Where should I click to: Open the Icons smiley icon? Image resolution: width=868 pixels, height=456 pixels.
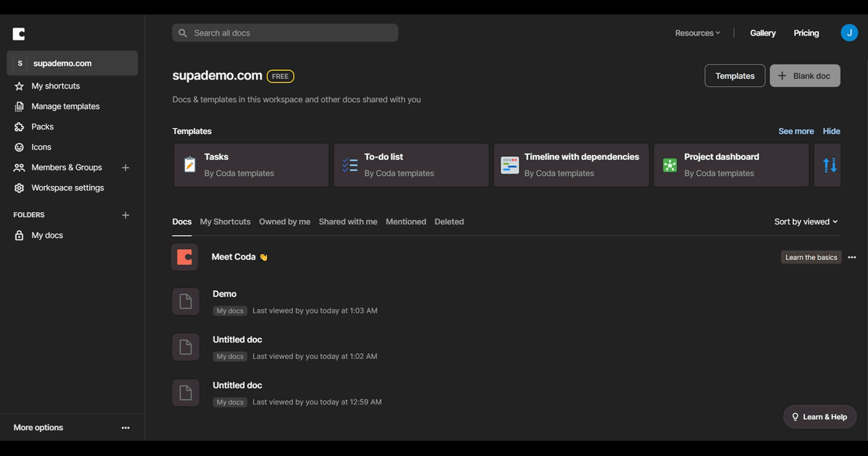coord(19,147)
